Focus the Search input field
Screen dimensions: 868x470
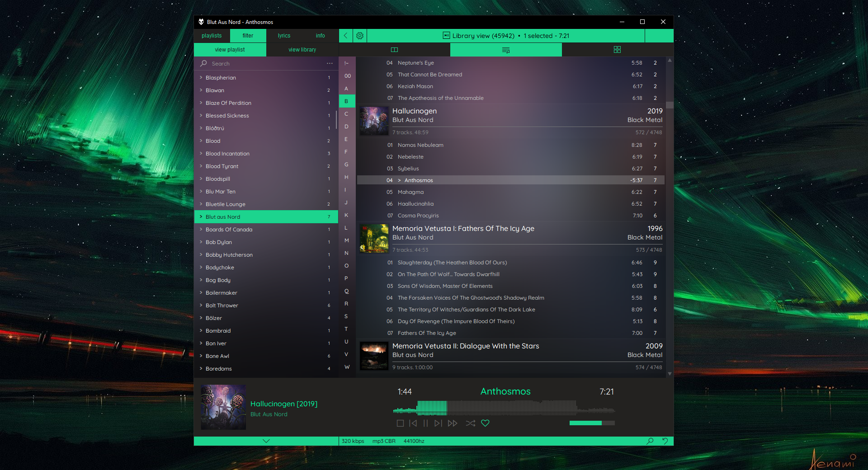(267, 64)
